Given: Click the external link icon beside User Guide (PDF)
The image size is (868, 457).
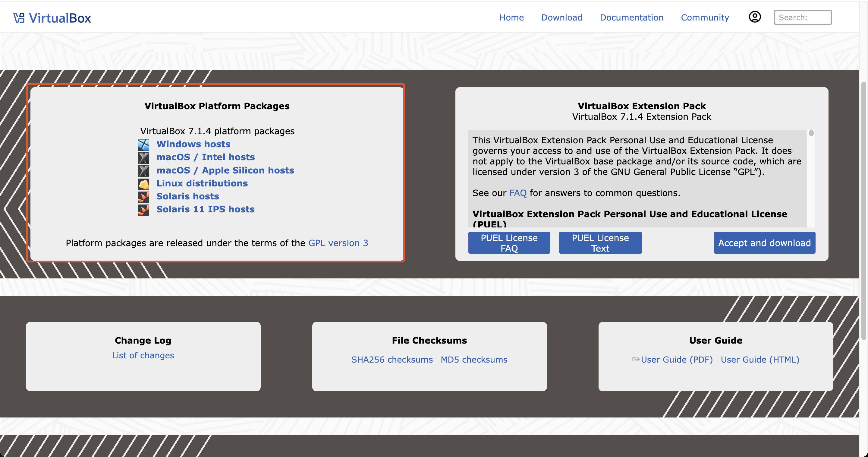Looking at the screenshot, I should click(636, 360).
